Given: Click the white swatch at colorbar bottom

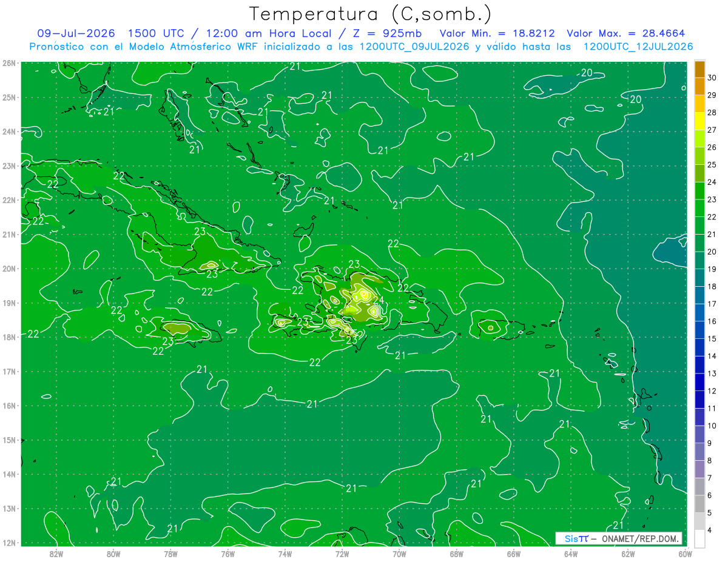Looking at the screenshot, I should tap(699, 539).
